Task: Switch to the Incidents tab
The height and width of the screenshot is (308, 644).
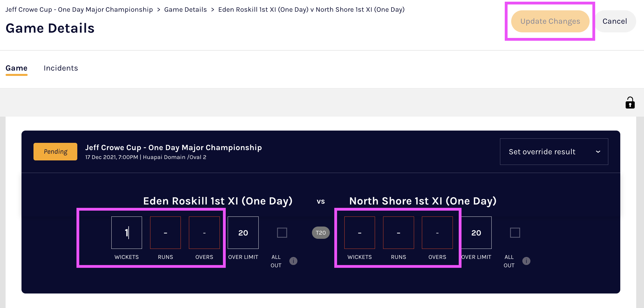Action: pos(61,68)
